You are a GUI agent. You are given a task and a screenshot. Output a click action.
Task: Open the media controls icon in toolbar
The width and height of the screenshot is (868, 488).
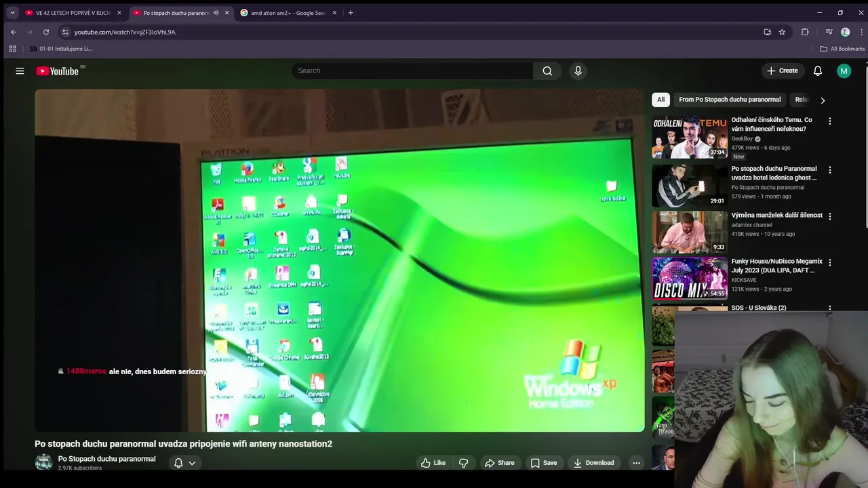829,32
